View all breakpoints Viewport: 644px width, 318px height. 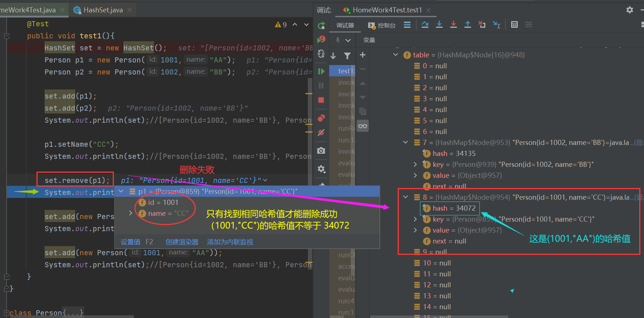321,118
